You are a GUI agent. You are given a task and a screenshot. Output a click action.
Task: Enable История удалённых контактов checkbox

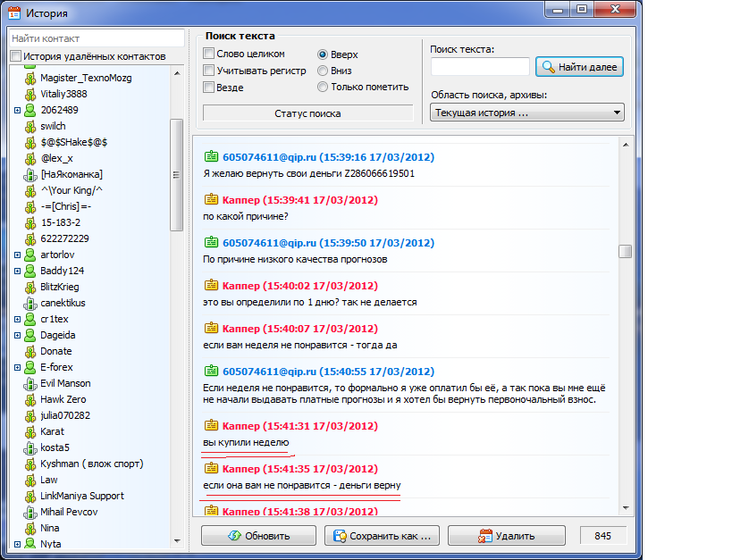(x=16, y=56)
